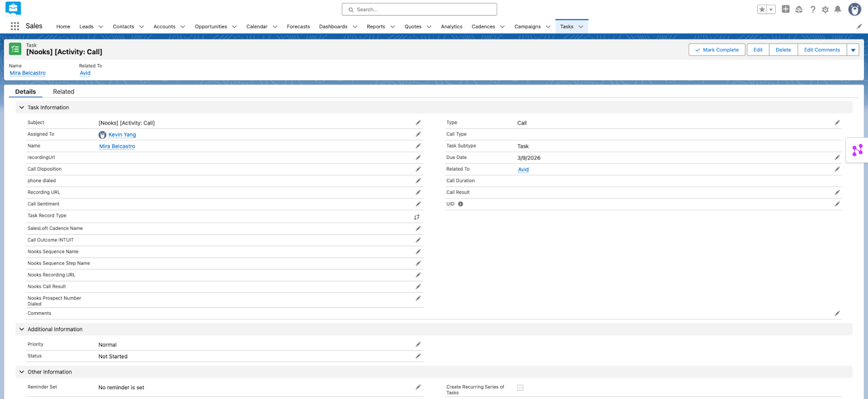Open the App Launcher grid icon

(x=15, y=26)
